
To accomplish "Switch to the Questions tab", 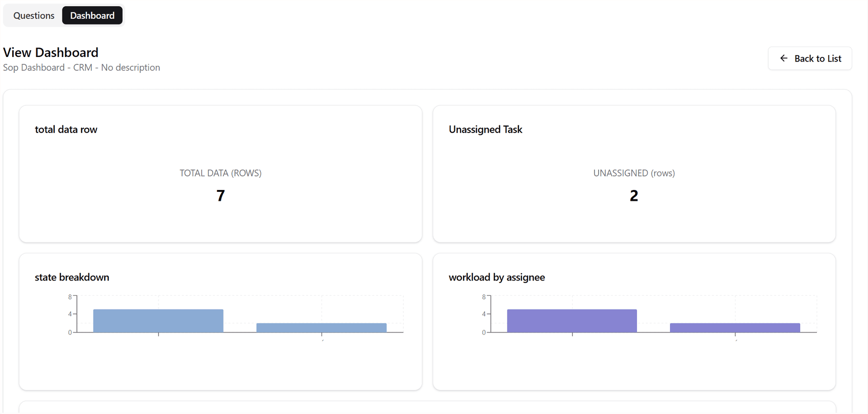I will click(34, 15).
